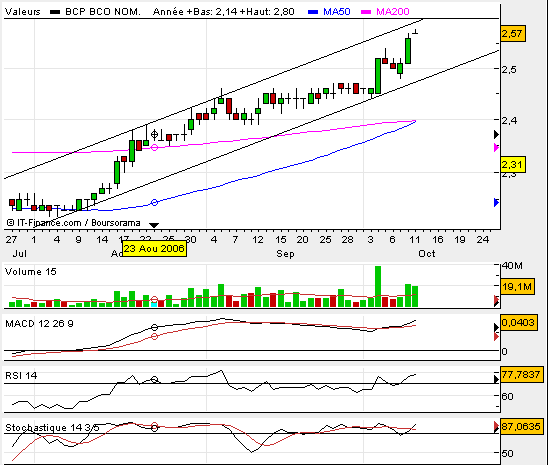Image resolution: width=548 pixels, height=465 pixels.
Task: Click the black arrow marker on MACD axis
Action: coord(496,327)
